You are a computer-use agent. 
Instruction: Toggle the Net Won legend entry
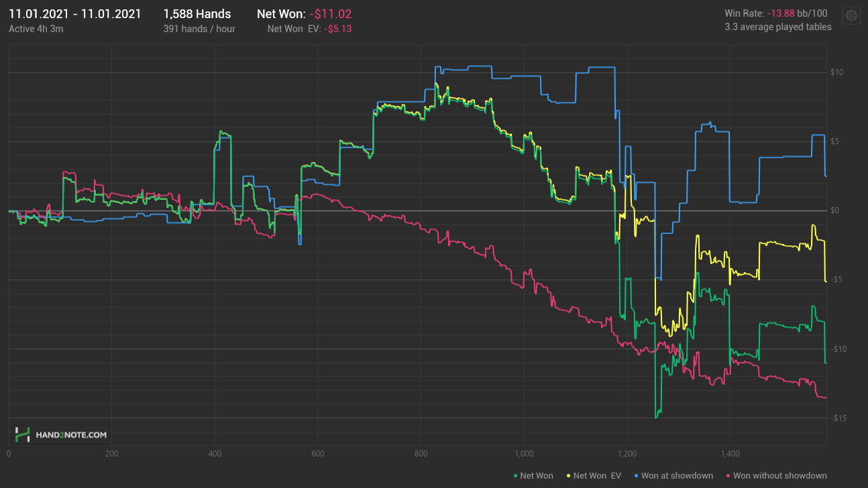(x=533, y=475)
